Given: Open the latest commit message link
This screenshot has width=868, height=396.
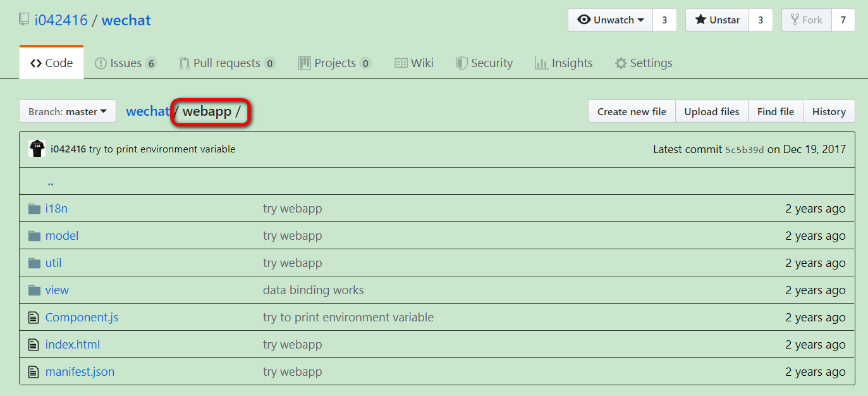Looking at the screenshot, I should click(x=162, y=149).
